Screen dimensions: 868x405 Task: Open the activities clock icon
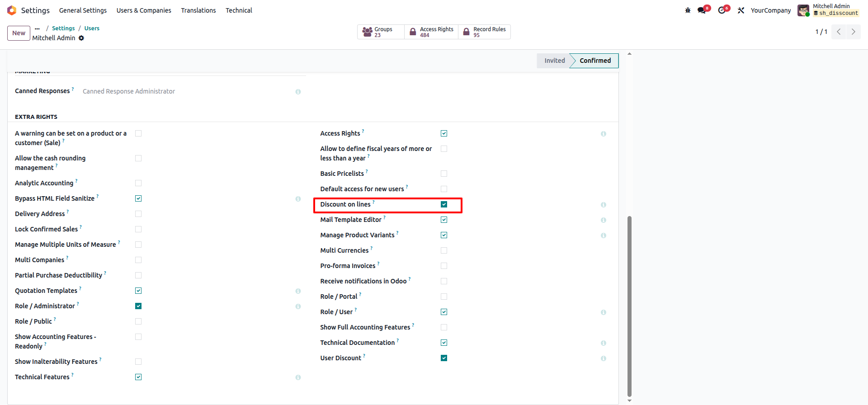tap(722, 10)
